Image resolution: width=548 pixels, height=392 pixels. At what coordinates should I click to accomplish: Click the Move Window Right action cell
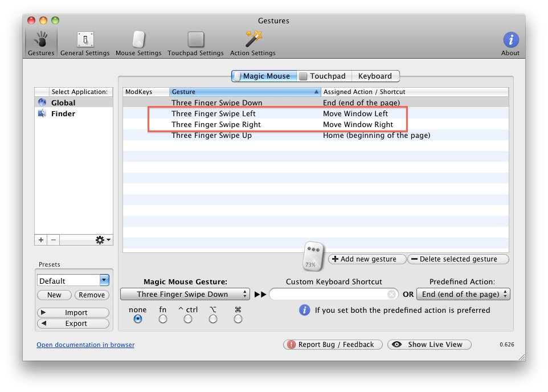[x=358, y=124]
